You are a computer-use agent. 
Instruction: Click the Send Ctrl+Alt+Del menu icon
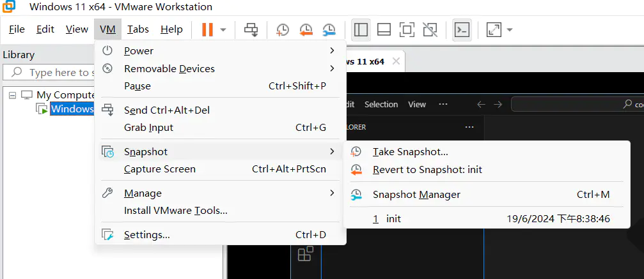(x=107, y=110)
